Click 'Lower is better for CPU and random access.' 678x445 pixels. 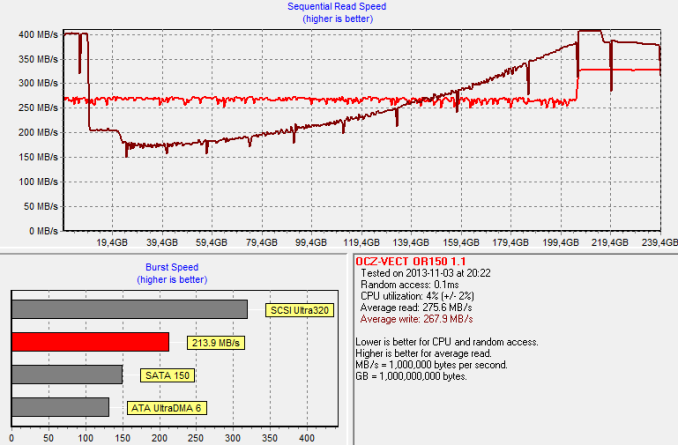coord(447,342)
